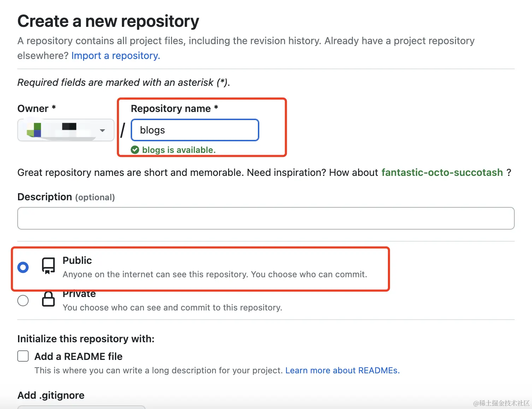Focus the Description text field
Image resolution: width=532 pixels, height=409 pixels.
tap(266, 218)
